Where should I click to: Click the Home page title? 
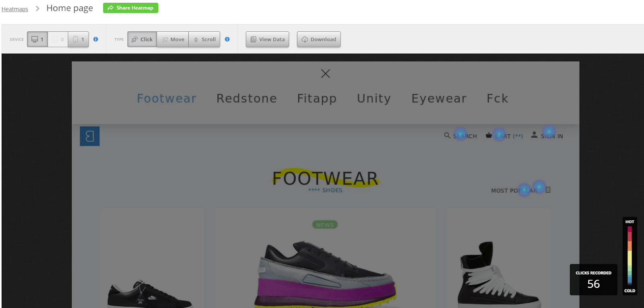[x=70, y=8]
